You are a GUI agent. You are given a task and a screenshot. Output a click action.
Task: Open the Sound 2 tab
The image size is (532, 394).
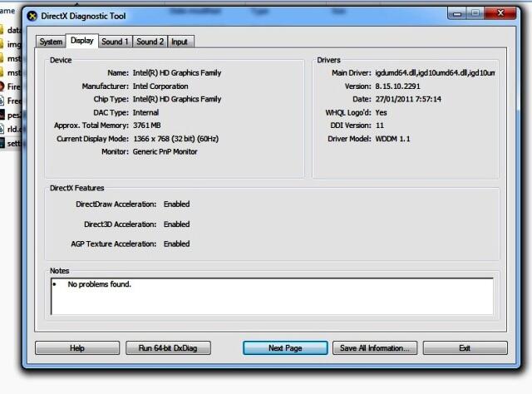(150, 42)
